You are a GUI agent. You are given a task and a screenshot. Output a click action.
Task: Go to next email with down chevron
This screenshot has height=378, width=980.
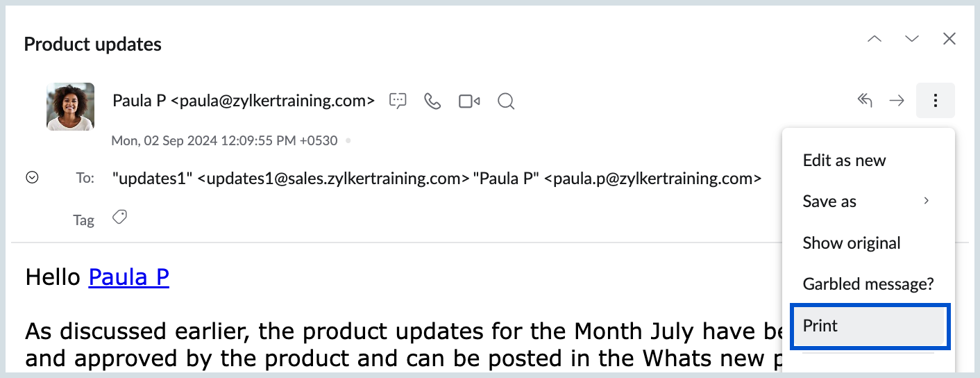coord(912,39)
